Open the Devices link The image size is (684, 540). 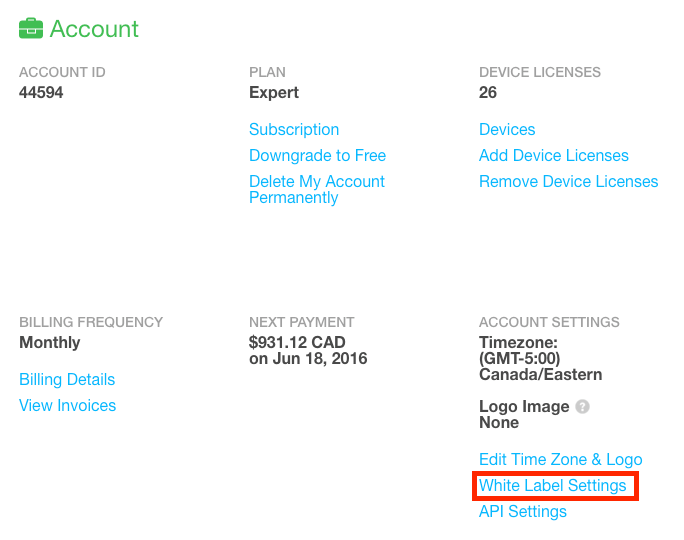[507, 130]
